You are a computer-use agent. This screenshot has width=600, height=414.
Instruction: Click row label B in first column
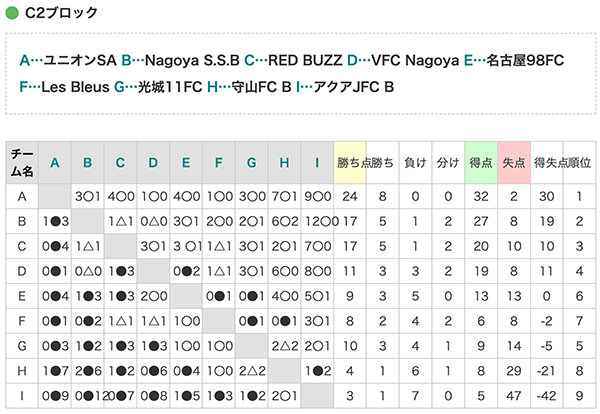(22, 221)
